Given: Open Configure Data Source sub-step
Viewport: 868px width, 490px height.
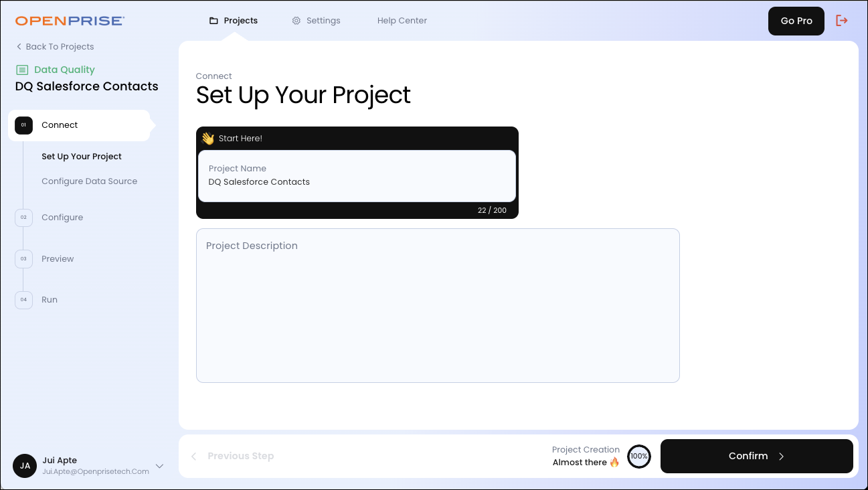Looking at the screenshot, I should point(90,181).
